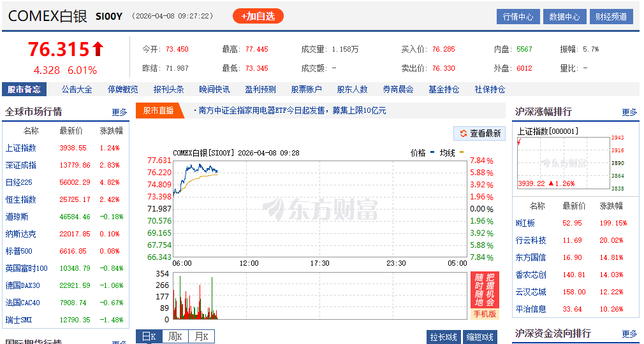Open the 行情中心 navigation button
This screenshot has height=344, width=644.
tap(518, 17)
